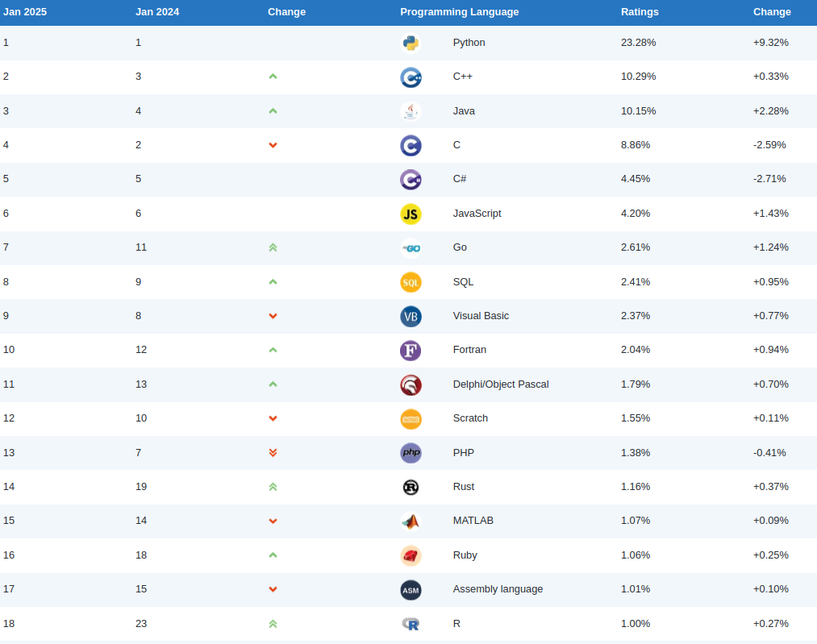817x644 pixels.
Task: Click the SQL orange icon
Action: pyautogui.click(x=411, y=282)
